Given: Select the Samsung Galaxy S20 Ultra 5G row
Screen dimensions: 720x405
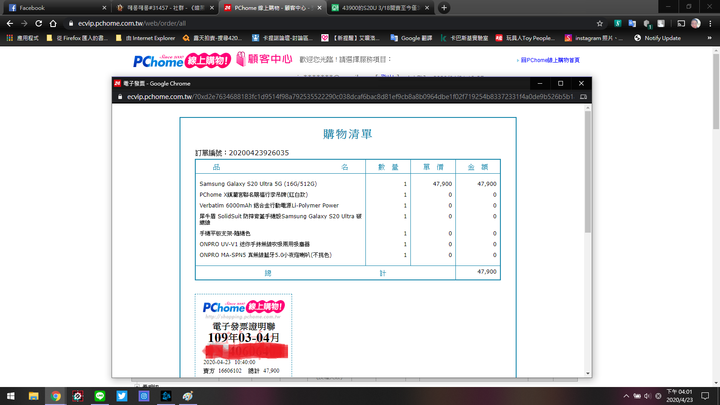Looking at the screenshot, I should click(x=348, y=184).
